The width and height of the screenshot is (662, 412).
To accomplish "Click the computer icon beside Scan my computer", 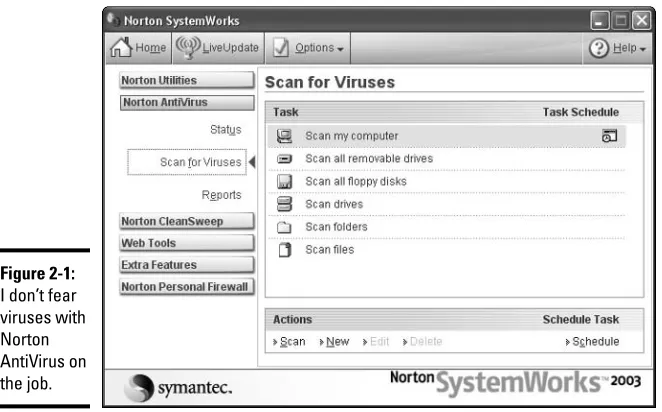I will 284,136.
